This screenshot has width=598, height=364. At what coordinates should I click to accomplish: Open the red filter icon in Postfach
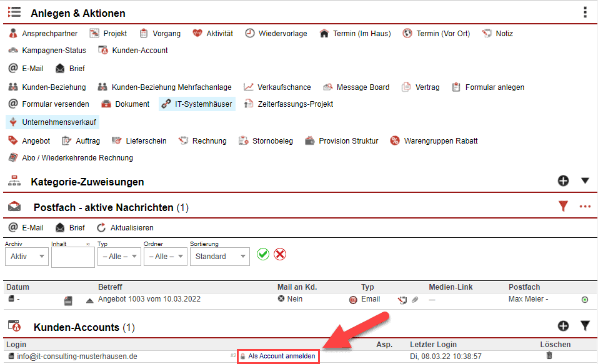pyautogui.click(x=564, y=206)
